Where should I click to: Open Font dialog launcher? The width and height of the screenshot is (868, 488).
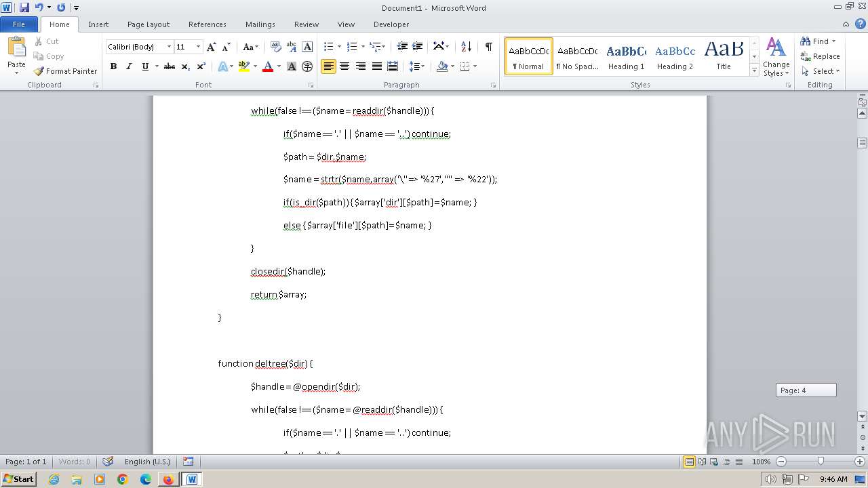[311, 85]
